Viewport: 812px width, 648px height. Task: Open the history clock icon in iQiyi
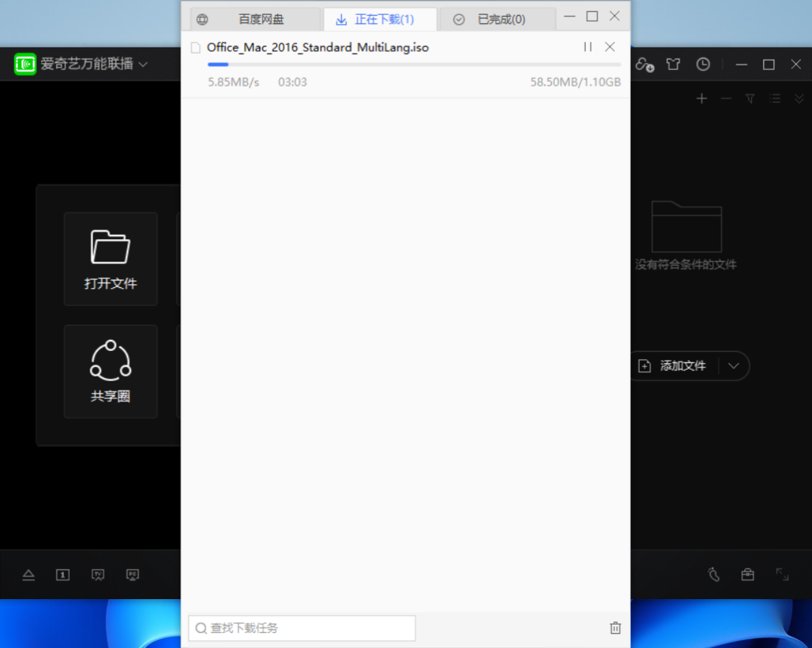click(x=703, y=64)
